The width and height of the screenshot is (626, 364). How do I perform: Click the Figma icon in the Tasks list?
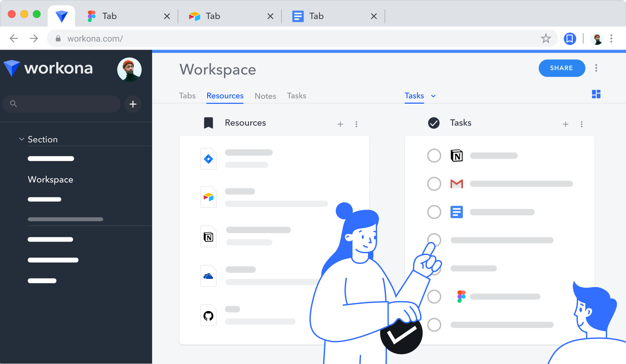pos(461,297)
